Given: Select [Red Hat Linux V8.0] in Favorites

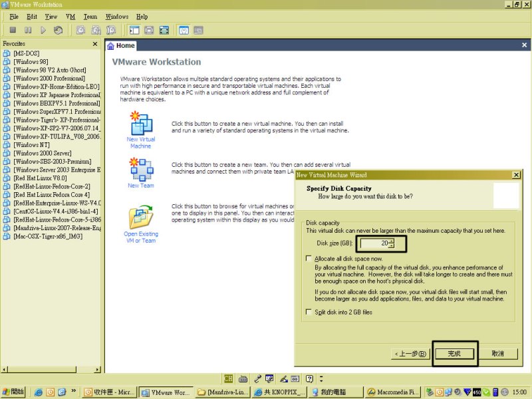Looking at the screenshot, I should [x=40, y=178].
